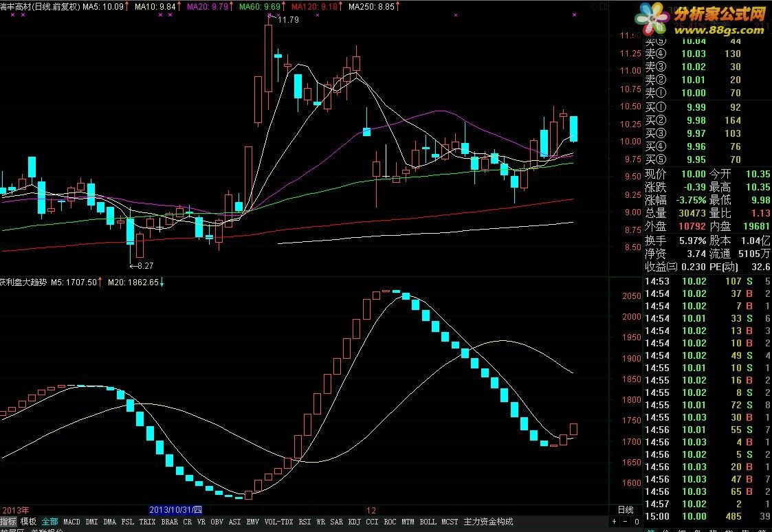This screenshot has height=532, width=772.
Task: Open the MCST indicator
Action: click(450, 522)
